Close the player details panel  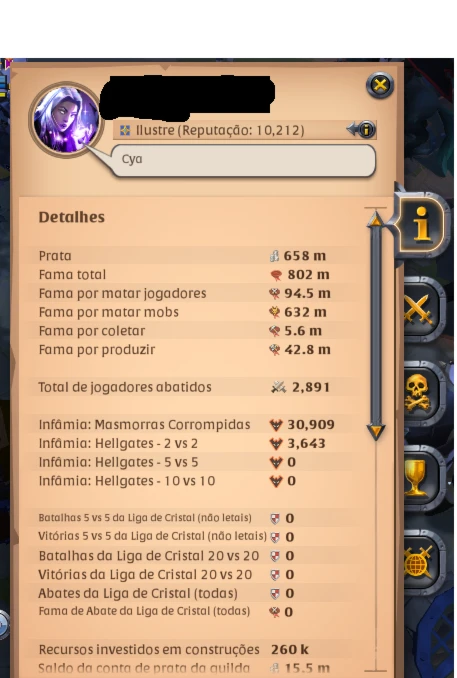(380, 85)
